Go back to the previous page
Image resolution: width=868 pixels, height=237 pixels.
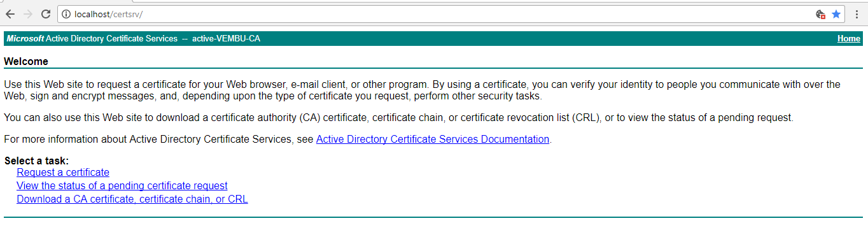click(10, 14)
